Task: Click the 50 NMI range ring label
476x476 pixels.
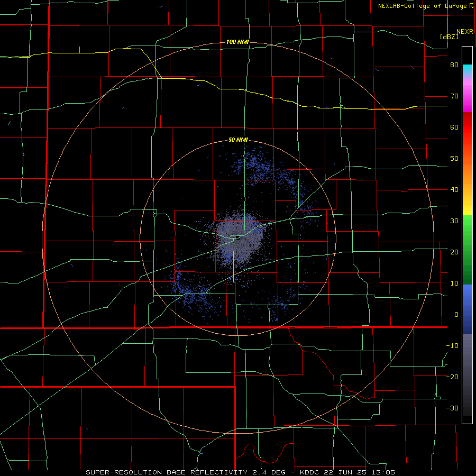Action: (238, 140)
